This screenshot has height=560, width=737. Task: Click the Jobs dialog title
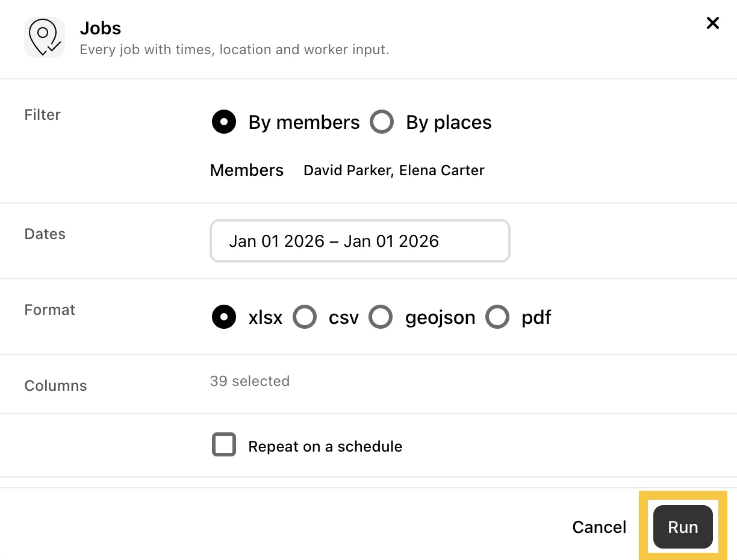pos(101,28)
